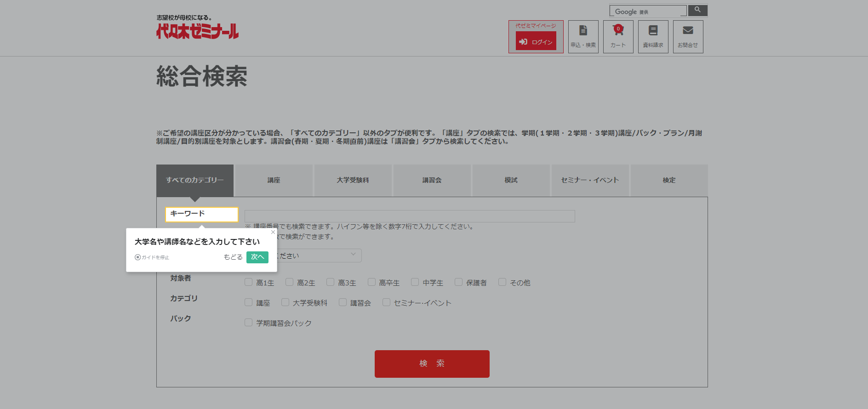The height and width of the screenshot is (409, 868).
Task: Check the 学期講習会パック checkbox
Action: pyautogui.click(x=249, y=323)
